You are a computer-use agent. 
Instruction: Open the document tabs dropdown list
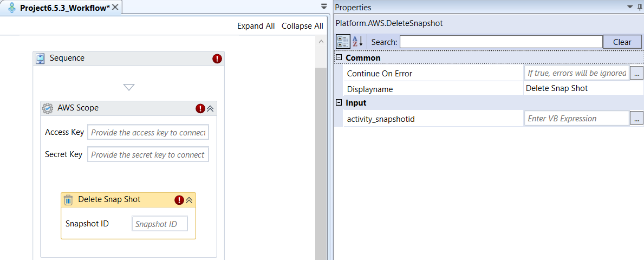click(x=324, y=6)
